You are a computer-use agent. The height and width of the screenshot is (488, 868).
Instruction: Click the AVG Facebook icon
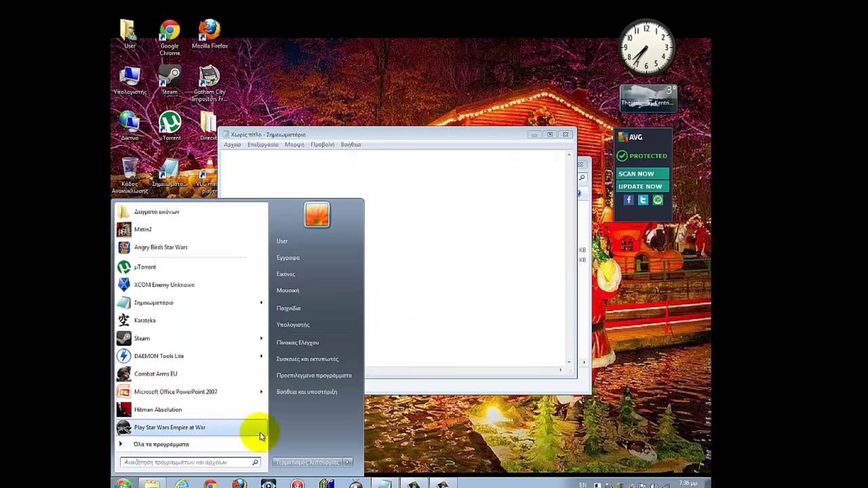pos(629,200)
